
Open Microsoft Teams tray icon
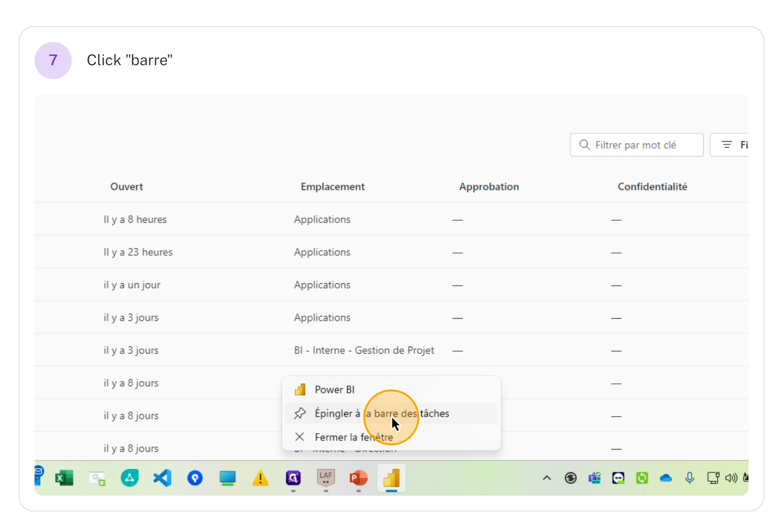click(x=595, y=478)
